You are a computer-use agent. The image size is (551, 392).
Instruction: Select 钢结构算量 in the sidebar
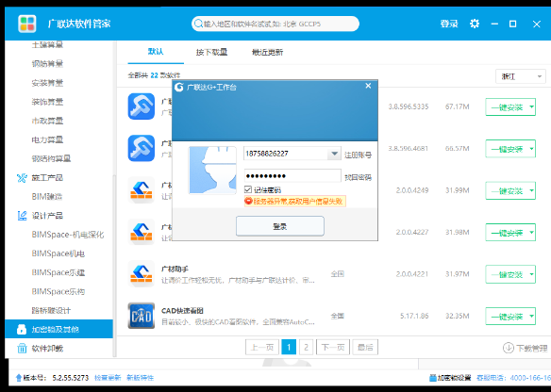[x=51, y=158]
